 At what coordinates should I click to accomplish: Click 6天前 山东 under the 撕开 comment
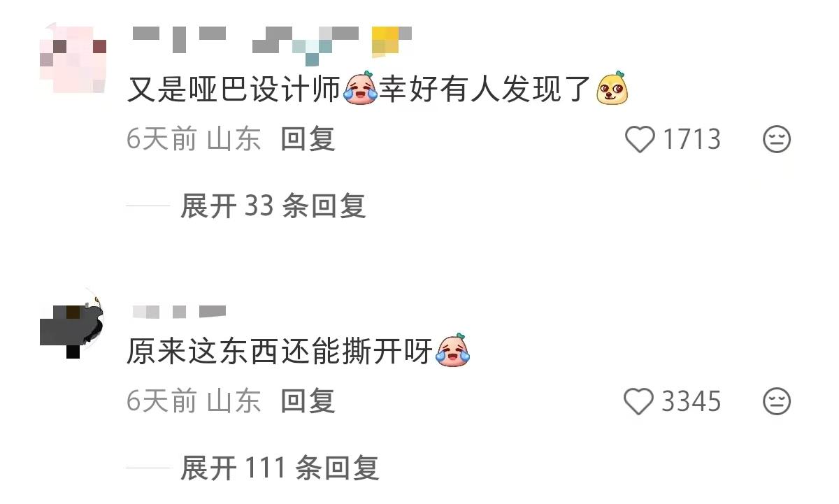194,401
